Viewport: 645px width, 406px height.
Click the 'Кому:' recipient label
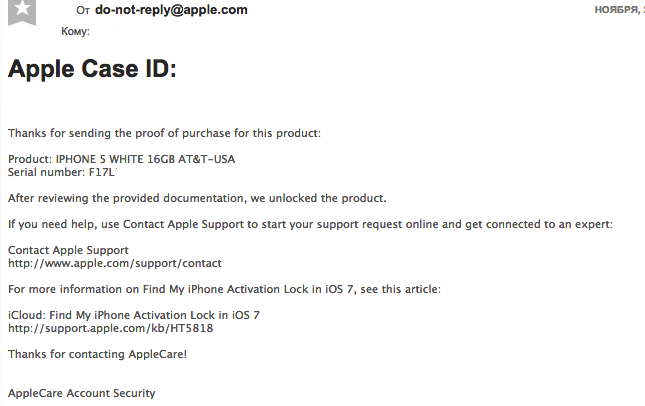point(75,32)
